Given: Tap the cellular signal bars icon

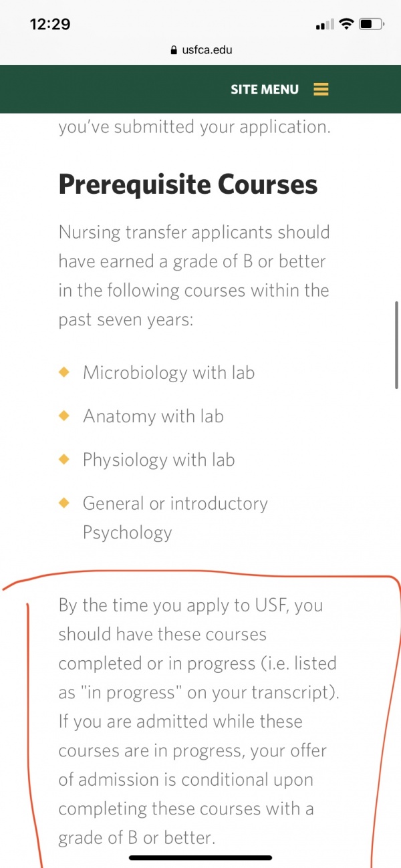Looking at the screenshot, I should click(324, 25).
